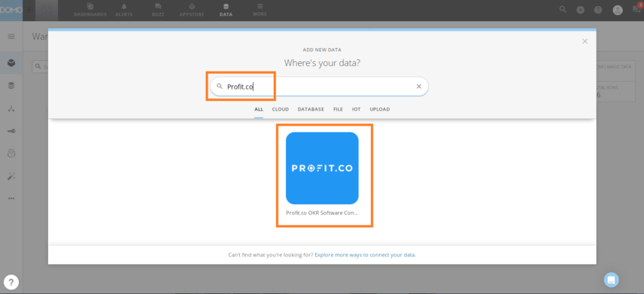This screenshot has width=644, height=294.
Task: Open notifications with red badge
Action: (637, 8)
